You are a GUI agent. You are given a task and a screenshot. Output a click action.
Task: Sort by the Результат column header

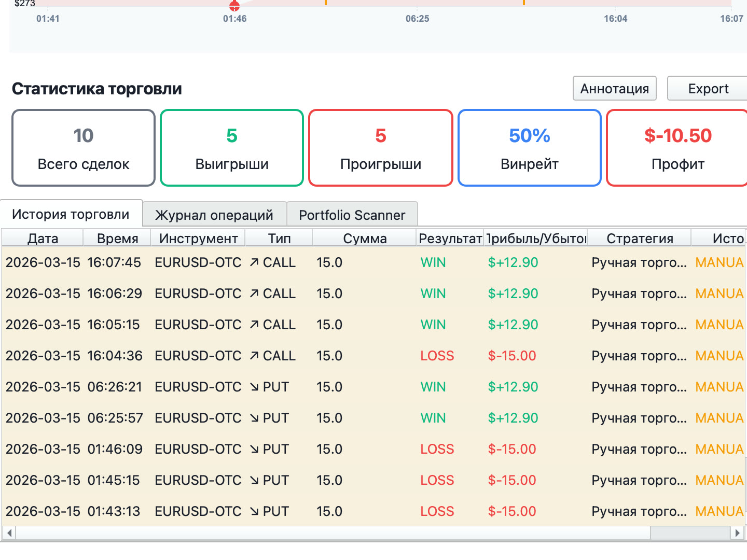(x=450, y=239)
